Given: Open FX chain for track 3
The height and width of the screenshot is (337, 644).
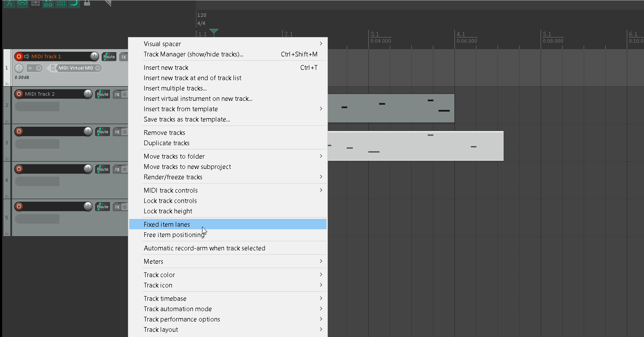Looking at the screenshot, I should tap(117, 132).
